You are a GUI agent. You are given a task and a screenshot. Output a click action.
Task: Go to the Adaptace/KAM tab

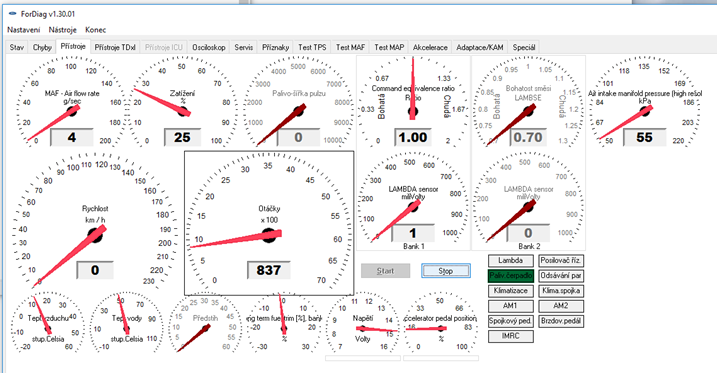pos(480,47)
